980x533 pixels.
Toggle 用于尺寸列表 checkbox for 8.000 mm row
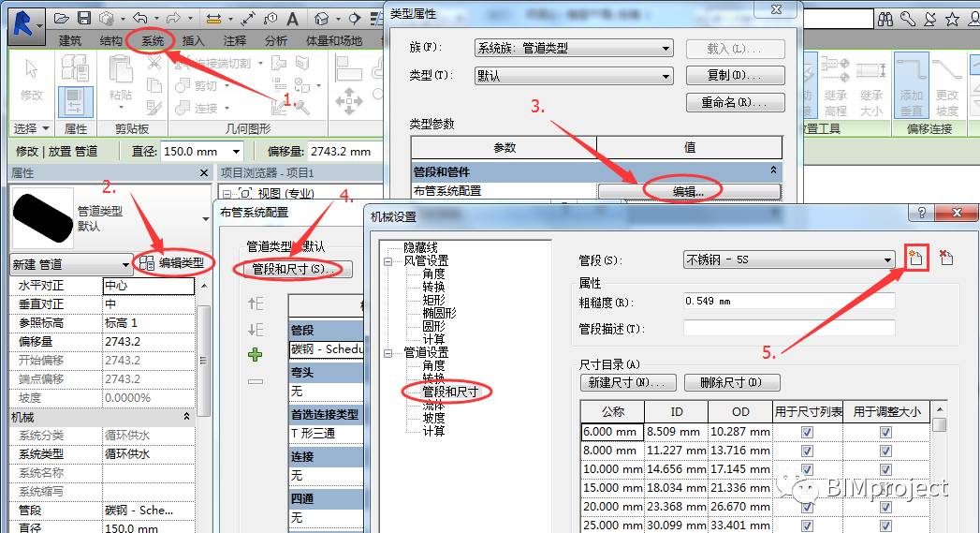[807, 451]
